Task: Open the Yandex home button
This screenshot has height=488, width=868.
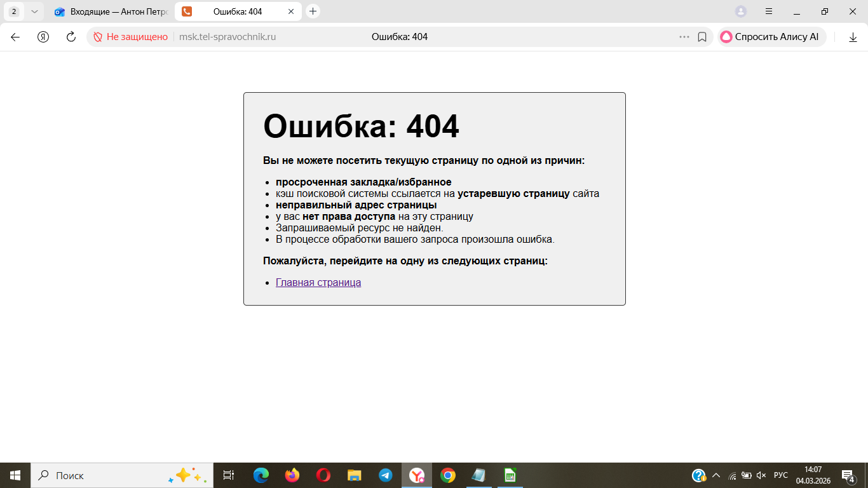Action: coord(43,37)
